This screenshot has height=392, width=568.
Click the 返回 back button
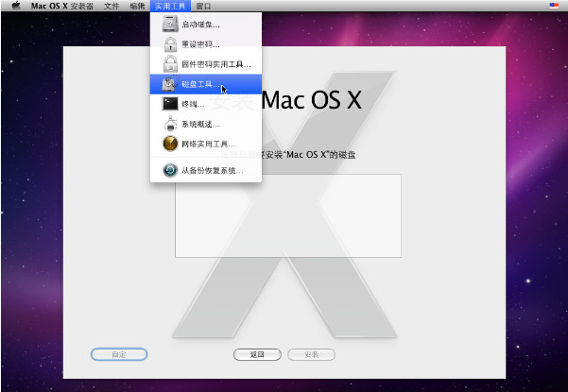tap(257, 354)
